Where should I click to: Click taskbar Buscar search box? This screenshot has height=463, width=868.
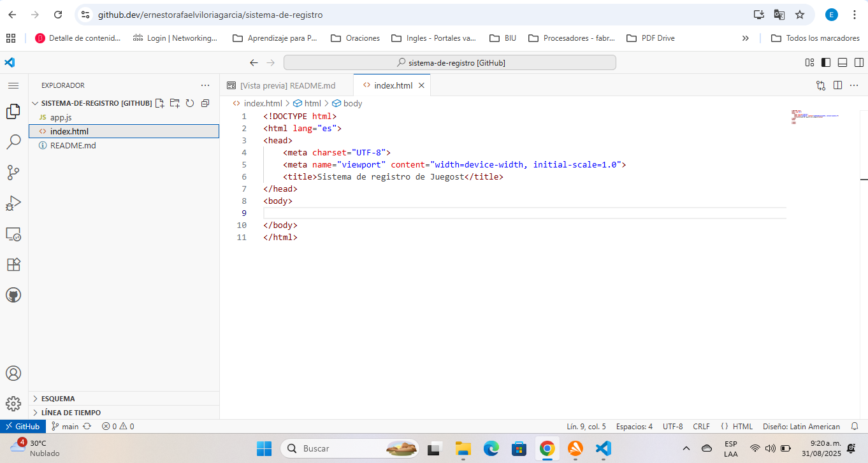tap(349, 448)
